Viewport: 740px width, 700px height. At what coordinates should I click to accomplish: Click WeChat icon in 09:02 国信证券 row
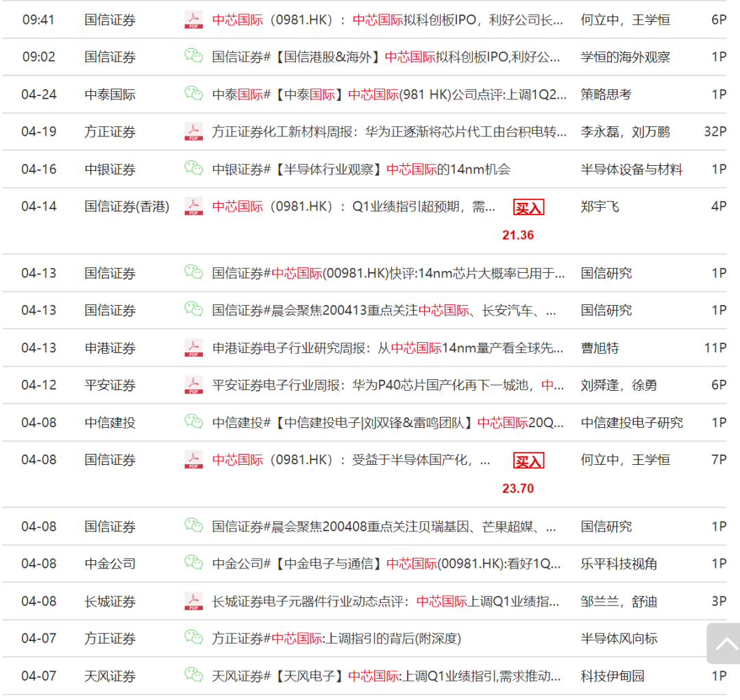(x=193, y=56)
